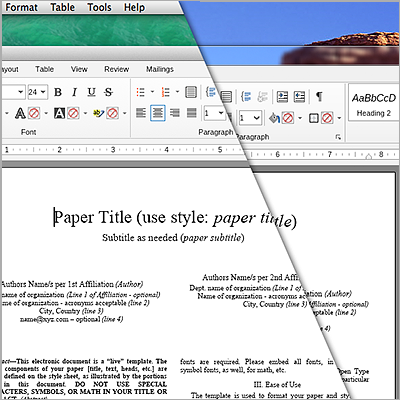Expand shading color options arrow
Image resolution: width=400 pixels, height=400 pixels.
300,118
